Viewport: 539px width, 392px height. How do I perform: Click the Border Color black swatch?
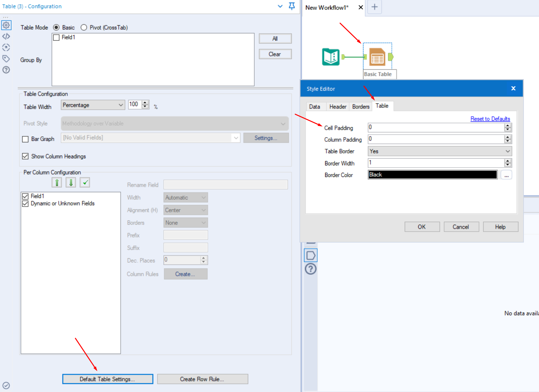(432, 174)
